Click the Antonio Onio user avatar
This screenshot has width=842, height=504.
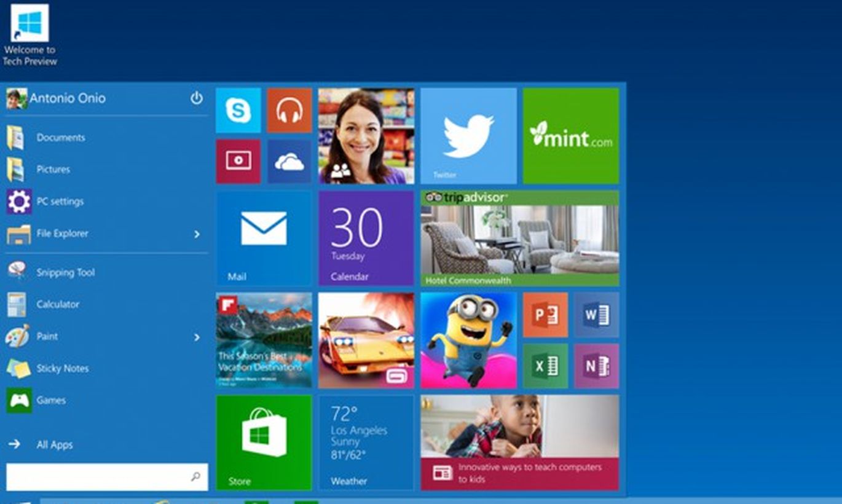17,98
